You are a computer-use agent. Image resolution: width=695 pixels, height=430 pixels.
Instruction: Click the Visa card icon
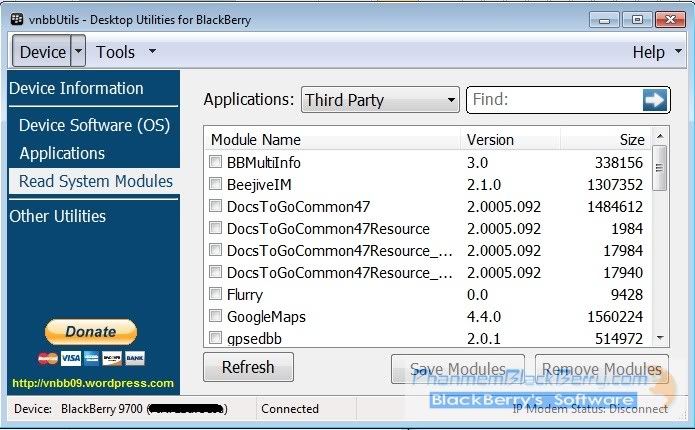click(x=71, y=358)
